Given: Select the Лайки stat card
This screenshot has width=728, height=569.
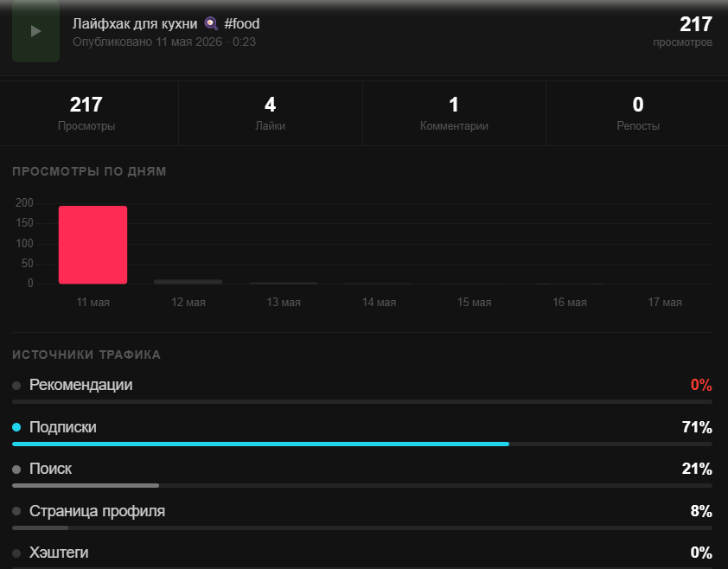Looking at the screenshot, I should (x=271, y=113).
